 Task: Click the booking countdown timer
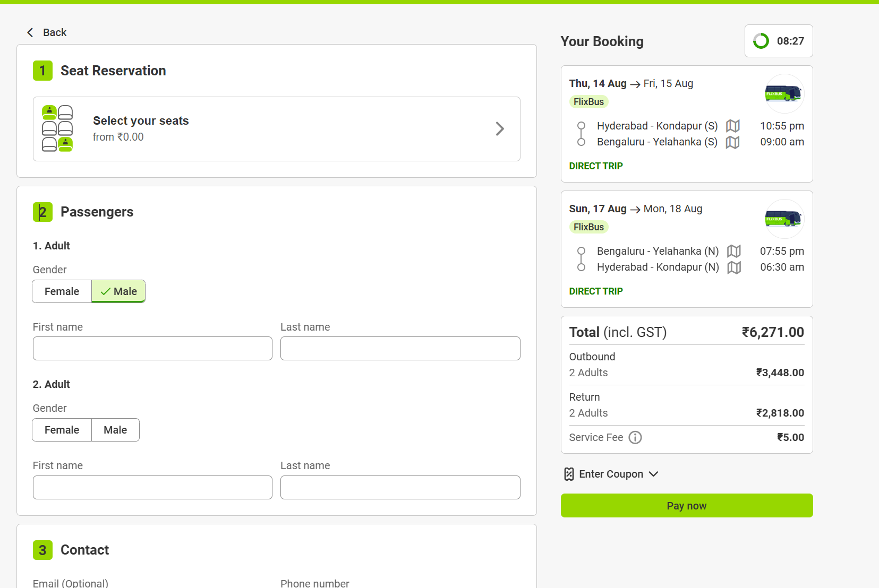click(779, 41)
